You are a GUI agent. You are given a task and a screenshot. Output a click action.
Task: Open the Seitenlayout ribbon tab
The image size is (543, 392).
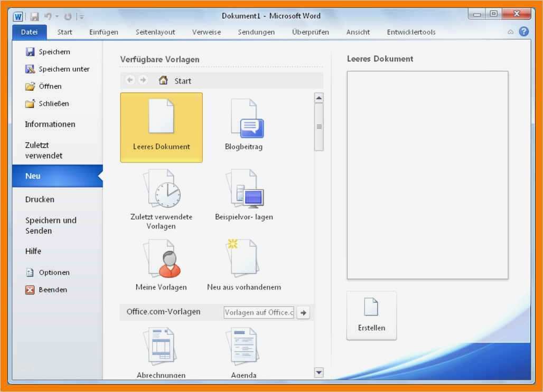click(x=155, y=32)
